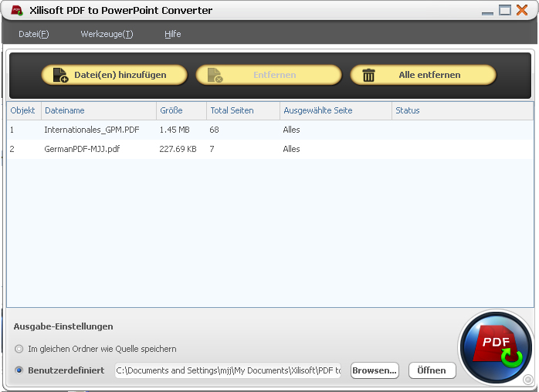
Task: Click object number 2 in the list
Action: 12,149
